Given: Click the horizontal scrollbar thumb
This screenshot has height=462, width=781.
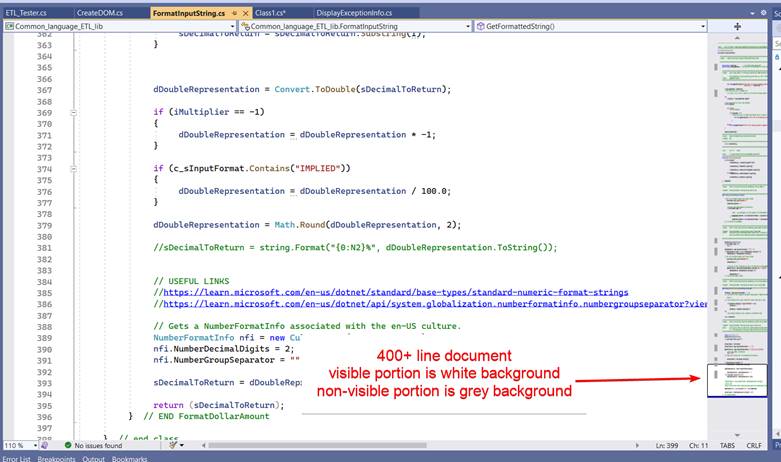Looking at the screenshot, I should point(317,446).
